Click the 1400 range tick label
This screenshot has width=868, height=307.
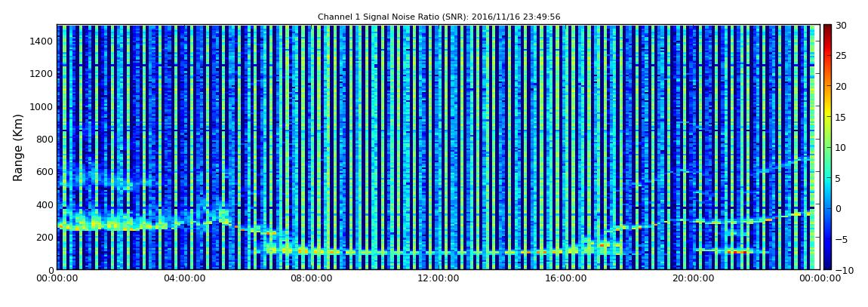point(42,41)
